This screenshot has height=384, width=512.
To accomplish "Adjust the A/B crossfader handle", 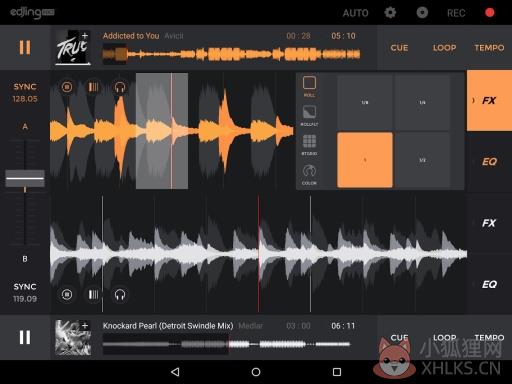I will 25,178.
